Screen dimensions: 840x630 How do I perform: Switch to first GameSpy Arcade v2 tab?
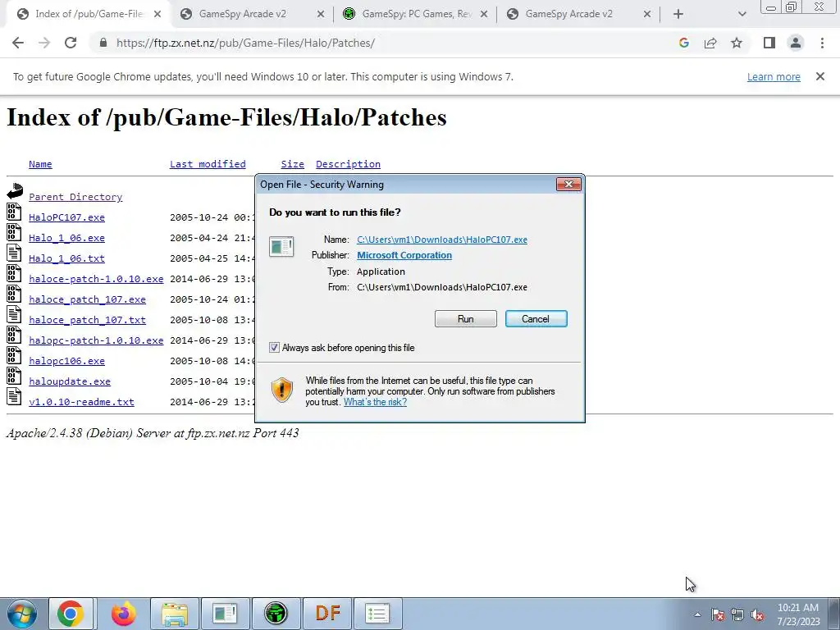click(252, 14)
